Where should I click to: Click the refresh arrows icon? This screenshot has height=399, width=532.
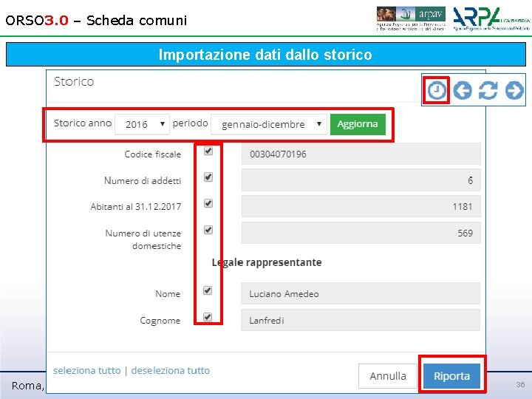488,90
